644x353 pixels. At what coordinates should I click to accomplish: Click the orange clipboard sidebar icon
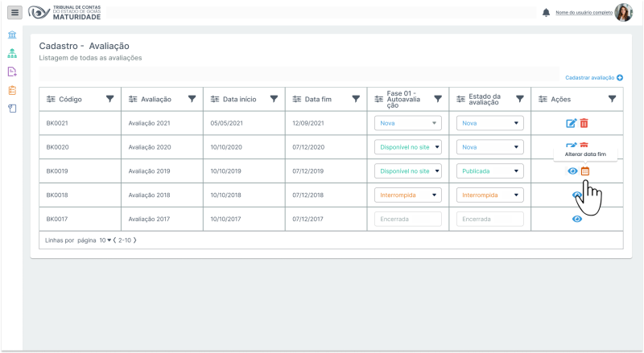pos(12,90)
